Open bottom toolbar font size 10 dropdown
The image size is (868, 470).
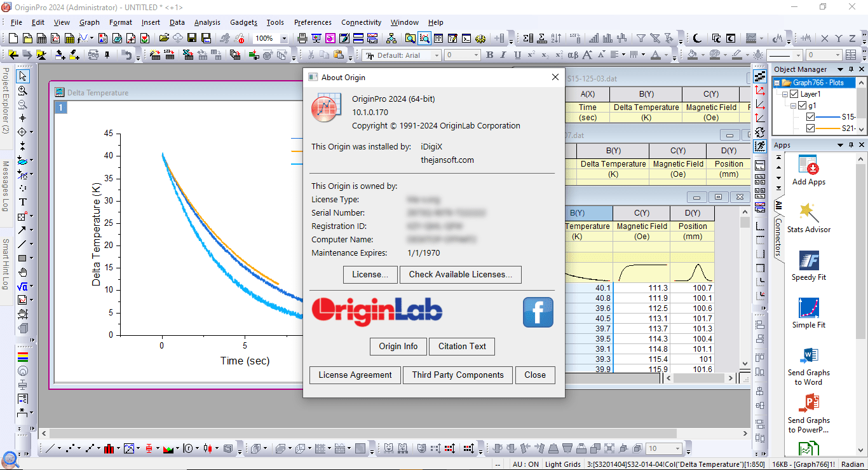coord(677,448)
